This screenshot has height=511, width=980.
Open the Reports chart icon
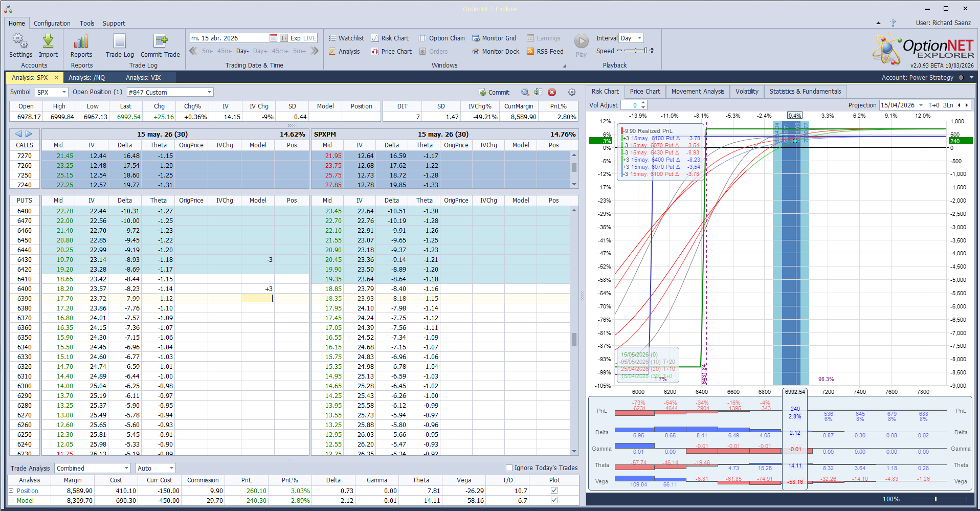81,42
